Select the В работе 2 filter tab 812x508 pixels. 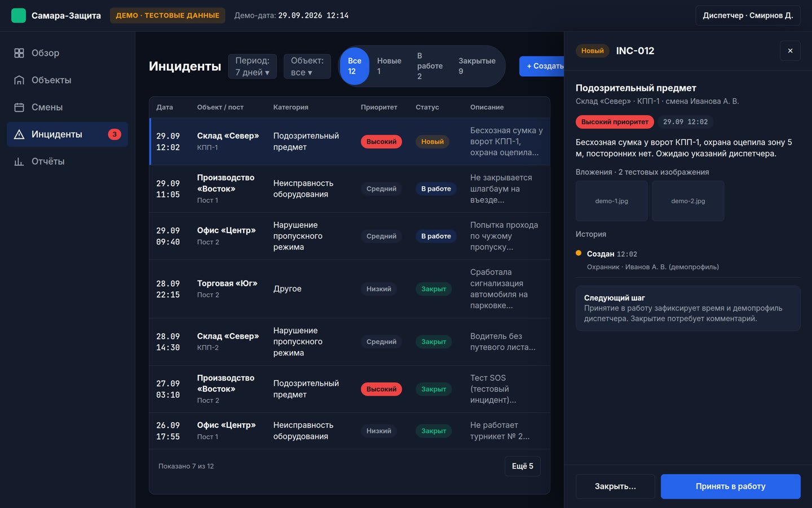pyautogui.click(x=430, y=66)
